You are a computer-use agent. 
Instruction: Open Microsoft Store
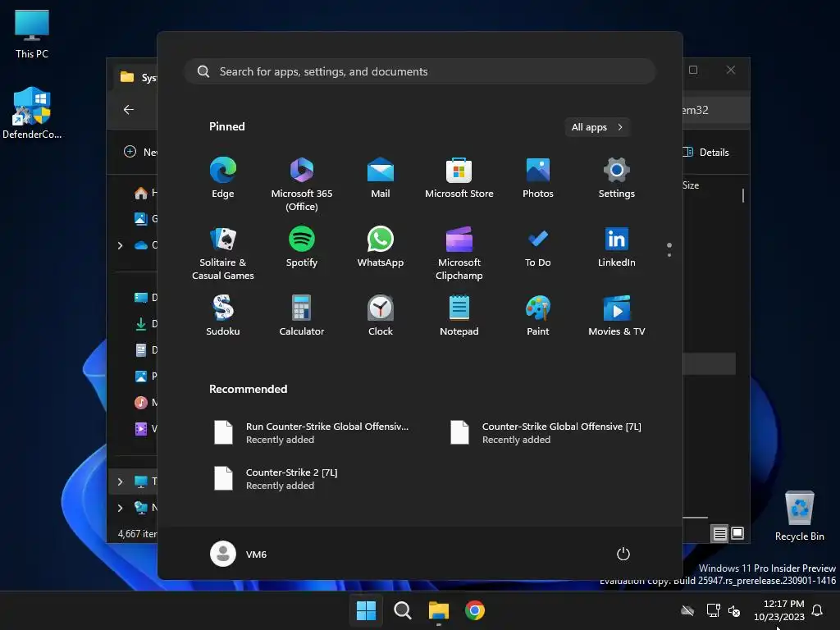click(459, 178)
